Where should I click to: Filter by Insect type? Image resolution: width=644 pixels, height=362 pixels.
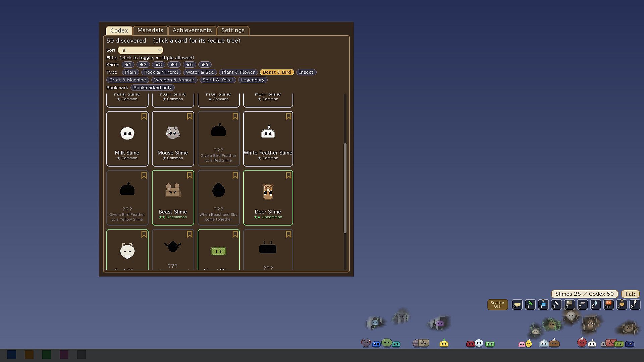pos(306,72)
